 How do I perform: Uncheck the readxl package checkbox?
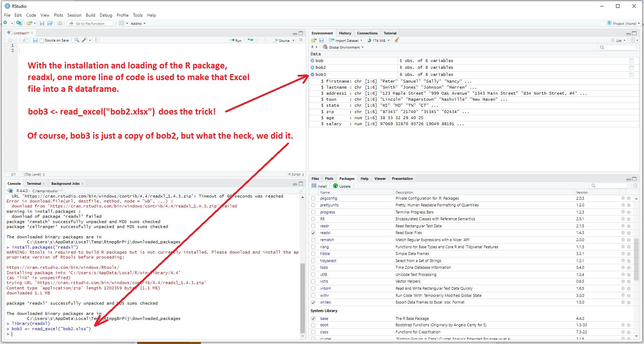[x=313, y=233]
